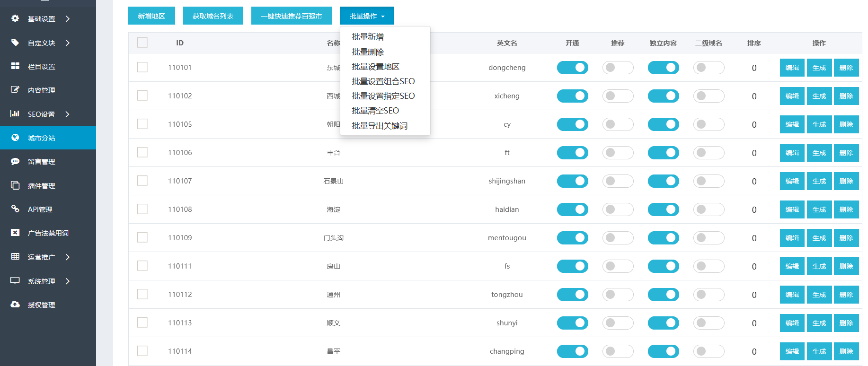Click name cell 通州
The width and height of the screenshot is (868, 366).
point(334,295)
